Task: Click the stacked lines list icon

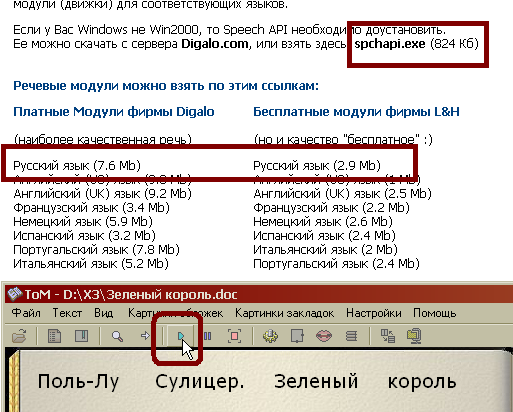Action: point(351,336)
